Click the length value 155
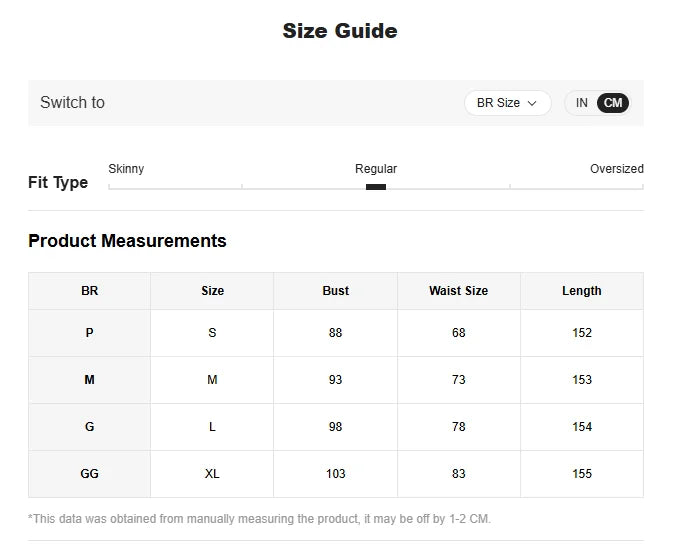Screen dimensions: 673x554 tap(582, 474)
